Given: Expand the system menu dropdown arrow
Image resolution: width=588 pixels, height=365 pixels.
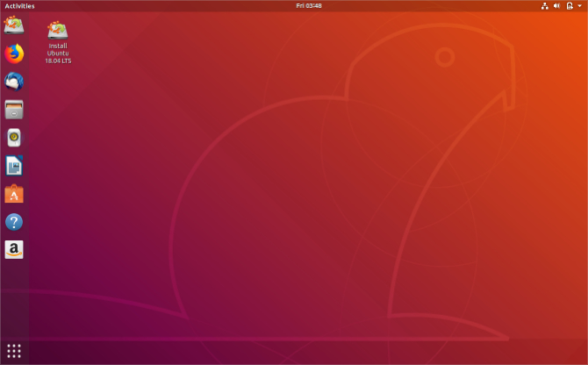Looking at the screenshot, I should pos(579,5).
